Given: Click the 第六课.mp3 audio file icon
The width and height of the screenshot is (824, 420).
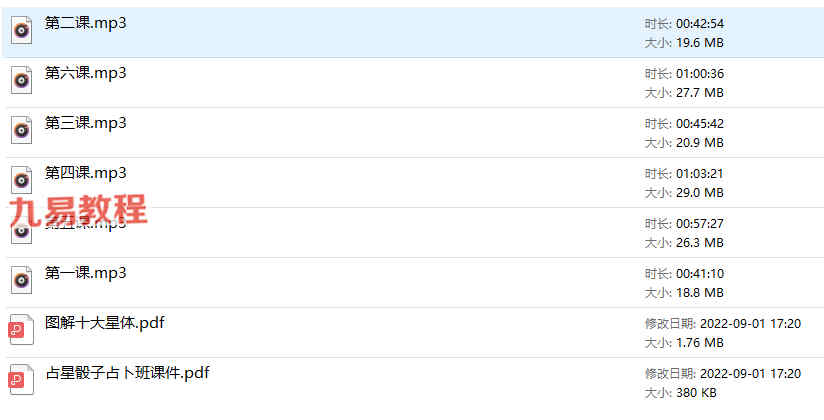Looking at the screenshot, I should (22, 80).
